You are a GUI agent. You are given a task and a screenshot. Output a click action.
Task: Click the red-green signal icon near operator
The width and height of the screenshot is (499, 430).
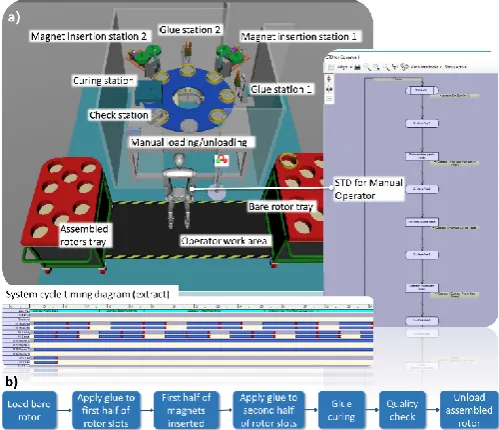coord(221,160)
